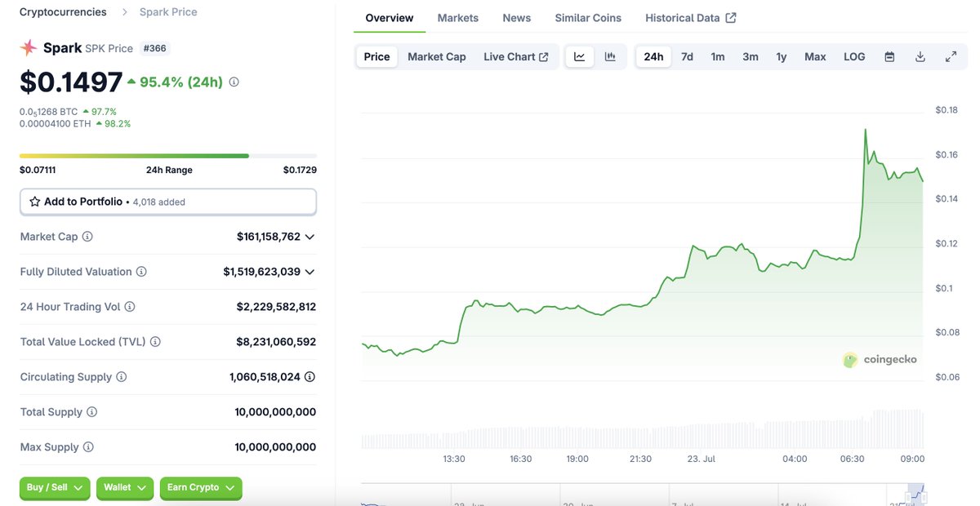Click the 23. Jul axis label
The image size is (980, 506).
click(702, 459)
